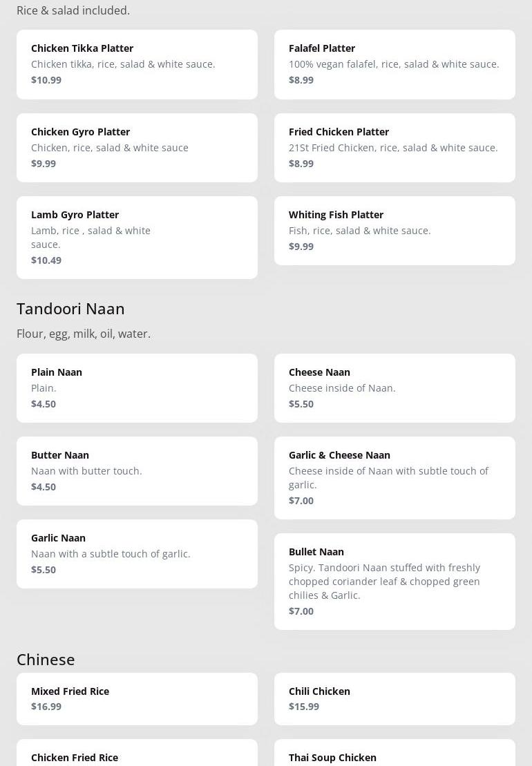
Task: Select the Mixed Fried Rice dish
Action: click(x=137, y=698)
